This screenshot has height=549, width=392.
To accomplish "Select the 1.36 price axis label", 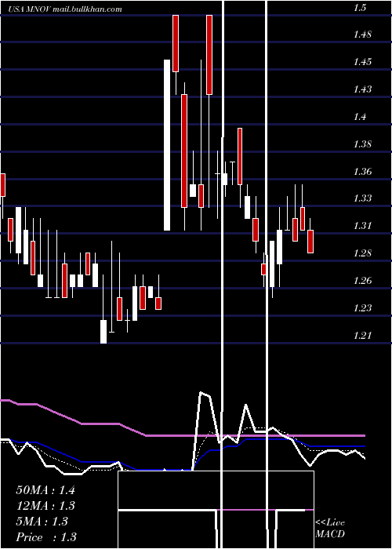I will point(362,172).
